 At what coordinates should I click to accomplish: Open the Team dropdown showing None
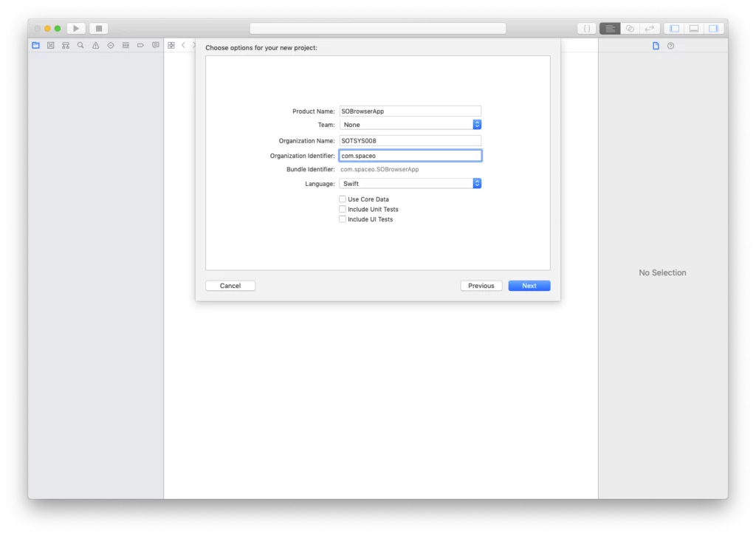click(410, 124)
